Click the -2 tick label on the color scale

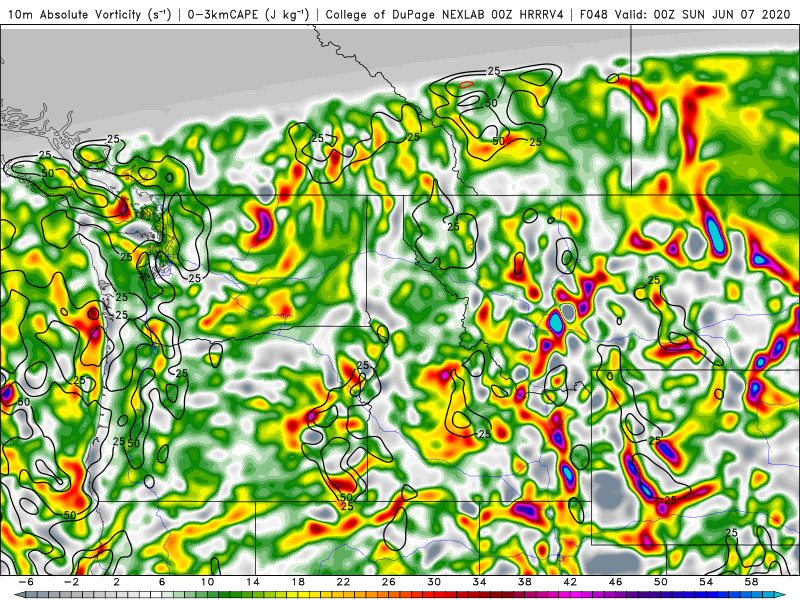tap(71, 582)
